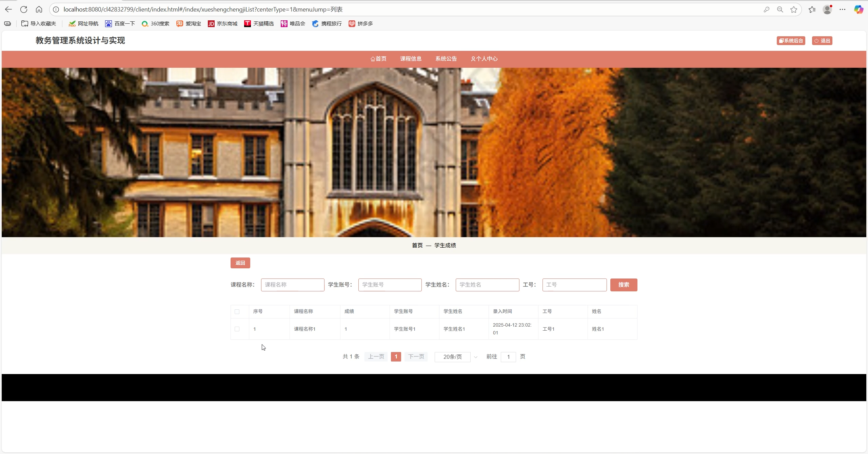Toggle the browser favorites star for this page
This screenshot has height=454, width=868.
pyautogui.click(x=793, y=9)
